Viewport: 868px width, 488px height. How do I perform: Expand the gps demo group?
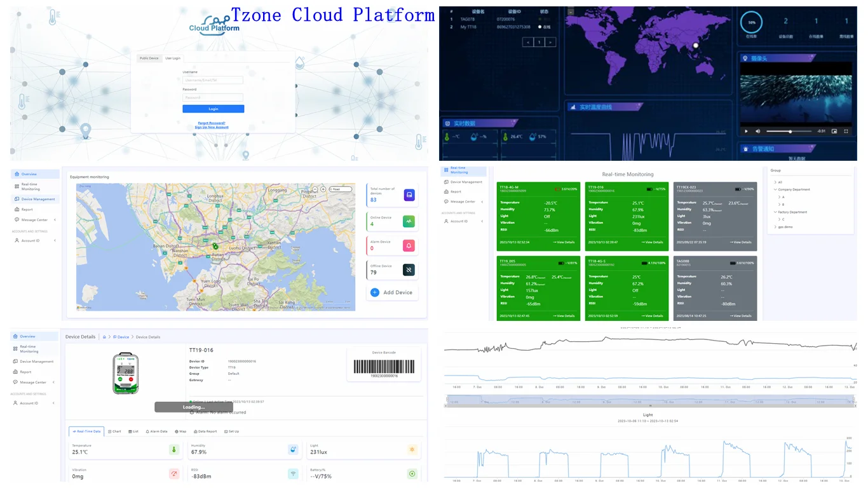775,227
